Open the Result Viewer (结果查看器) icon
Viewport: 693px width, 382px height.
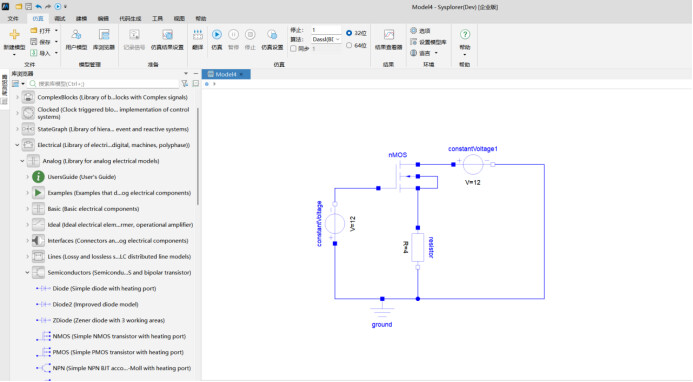click(x=388, y=34)
